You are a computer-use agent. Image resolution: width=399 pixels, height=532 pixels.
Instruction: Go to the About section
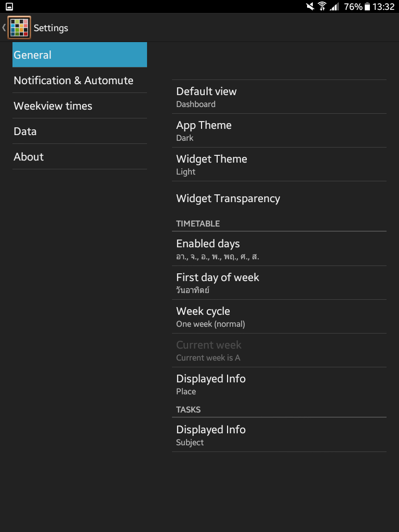79,157
